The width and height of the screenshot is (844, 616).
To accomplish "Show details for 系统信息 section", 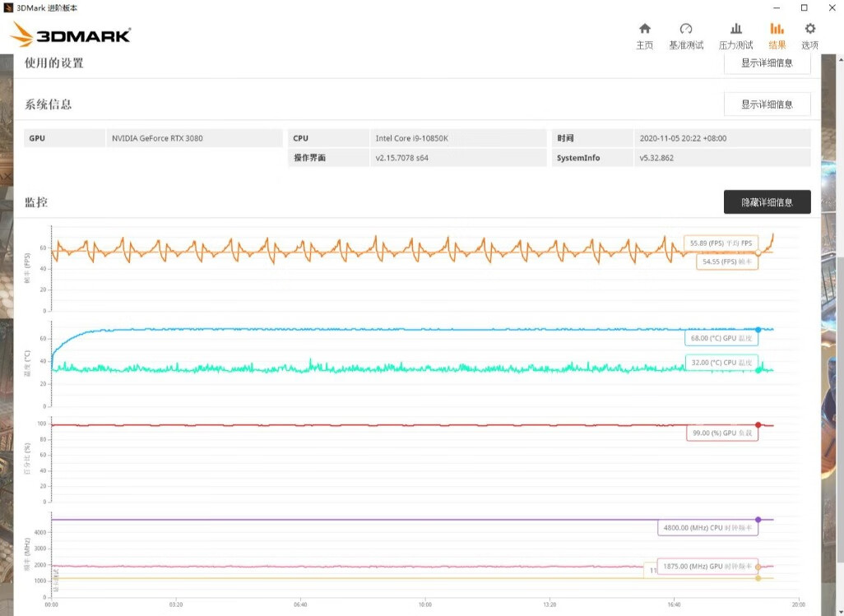I will click(x=767, y=104).
